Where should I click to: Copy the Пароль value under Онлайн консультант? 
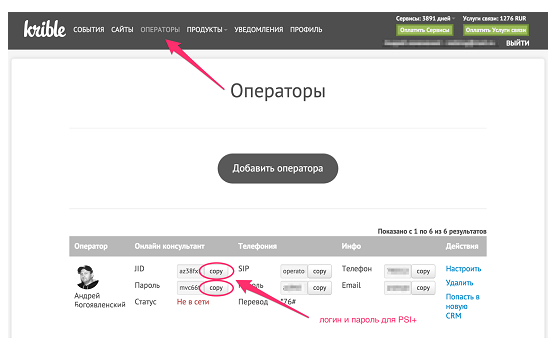(x=216, y=288)
